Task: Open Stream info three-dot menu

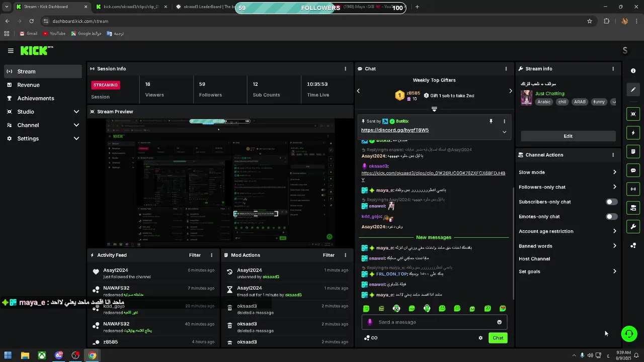Action: (x=613, y=69)
